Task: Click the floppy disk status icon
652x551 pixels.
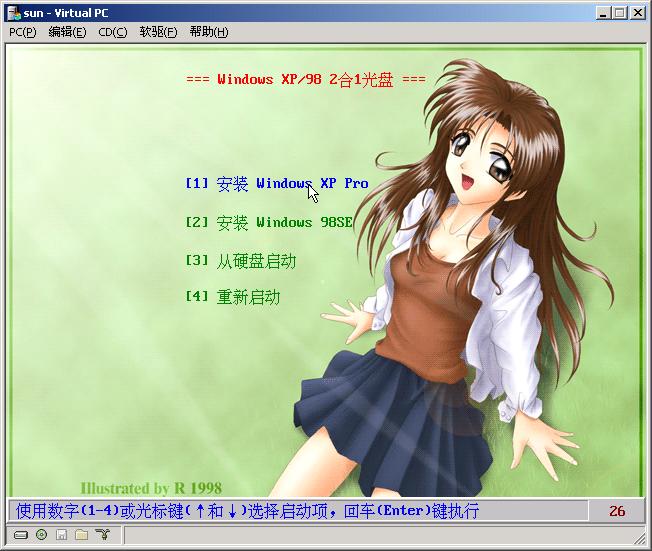Action: pyautogui.click(x=62, y=535)
